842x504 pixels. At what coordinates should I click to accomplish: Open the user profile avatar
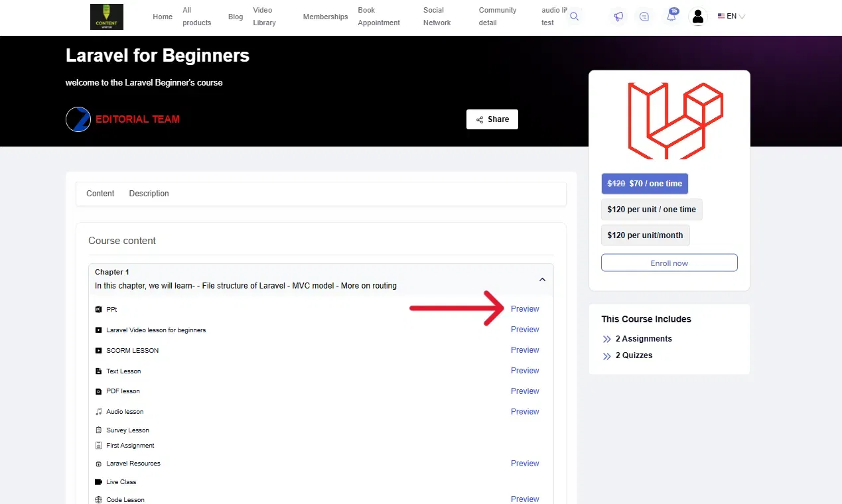pyautogui.click(x=697, y=17)
